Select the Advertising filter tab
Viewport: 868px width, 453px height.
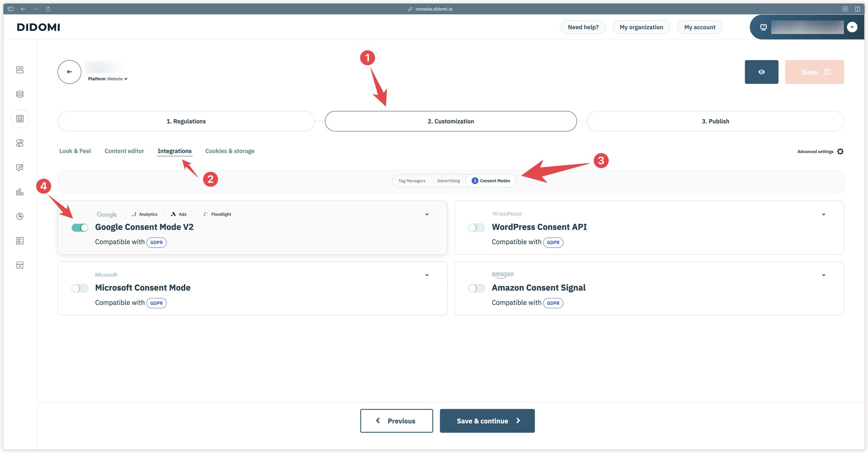point(448,181)
